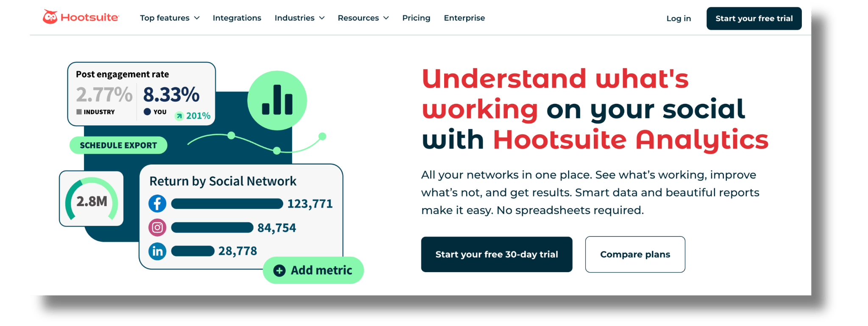Open the Enterprise menu item

pos(464,18)
